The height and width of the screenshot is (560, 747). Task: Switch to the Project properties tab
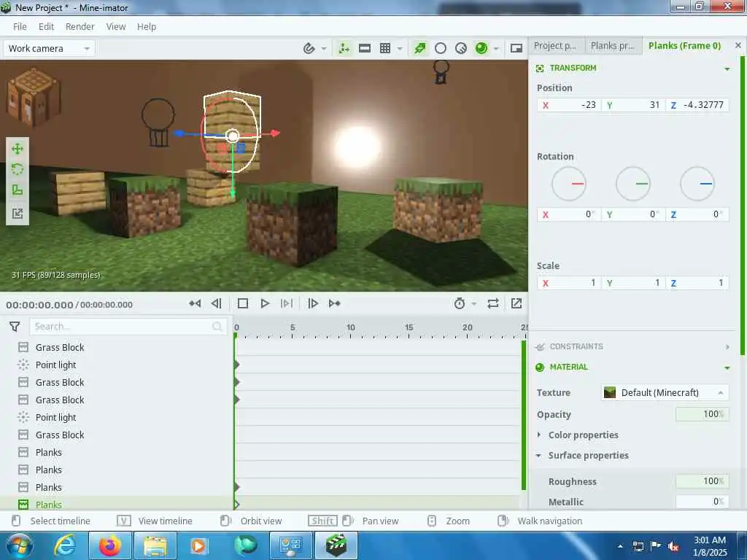pyautogui.click(x=555, y=46)
